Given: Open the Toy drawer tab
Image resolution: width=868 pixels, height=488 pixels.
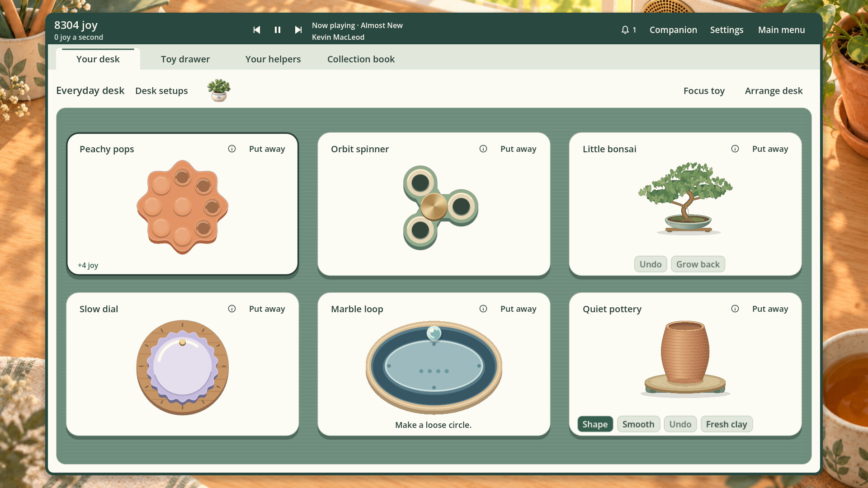Looking at the screenshot, I should click(x=185, y=59).
